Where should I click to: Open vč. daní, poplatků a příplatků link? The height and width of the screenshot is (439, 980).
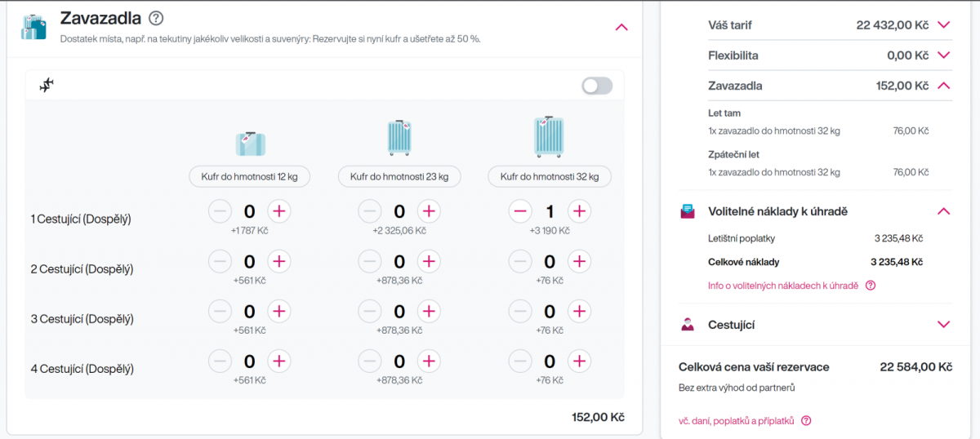click(x=736, y=421)
